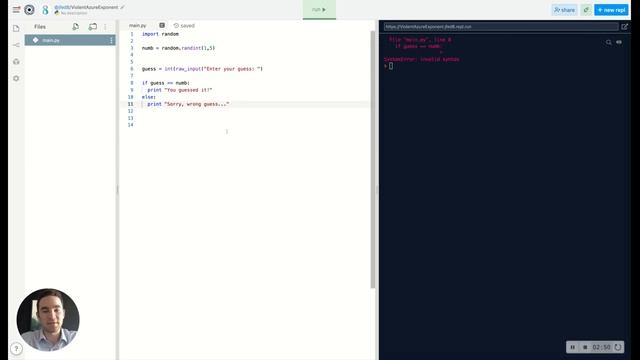Click the share button

coord(564,10)
